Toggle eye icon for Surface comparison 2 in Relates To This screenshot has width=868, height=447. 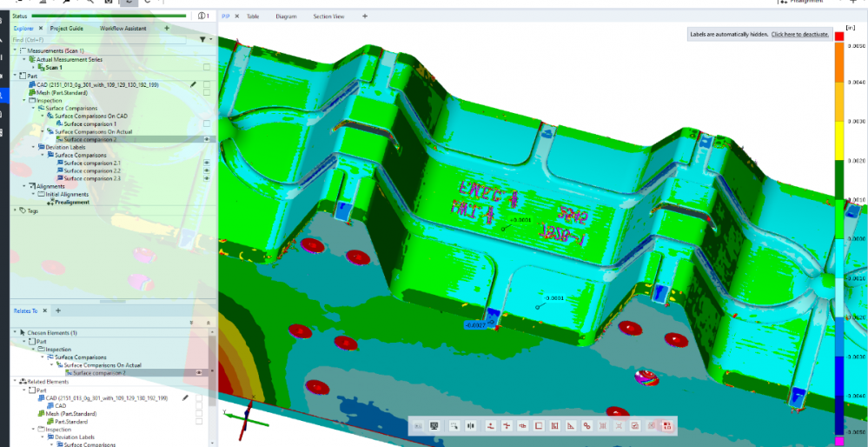(x=199, y=373)
